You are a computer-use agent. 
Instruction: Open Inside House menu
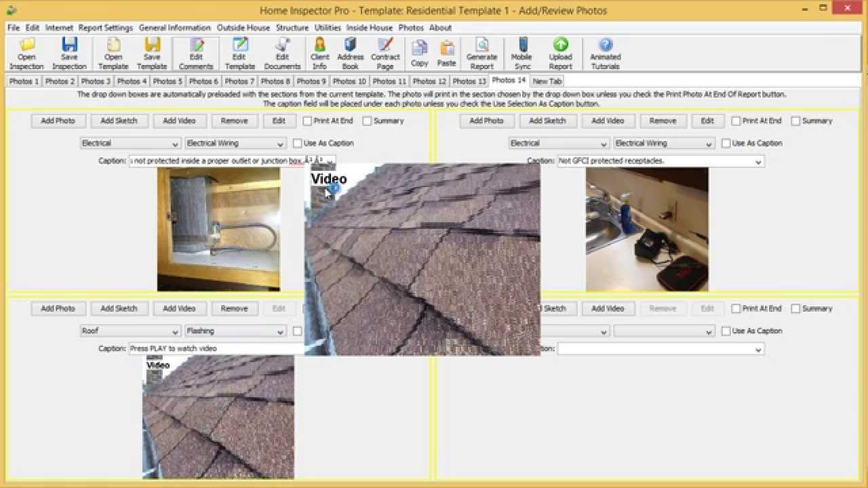point(370,28)
